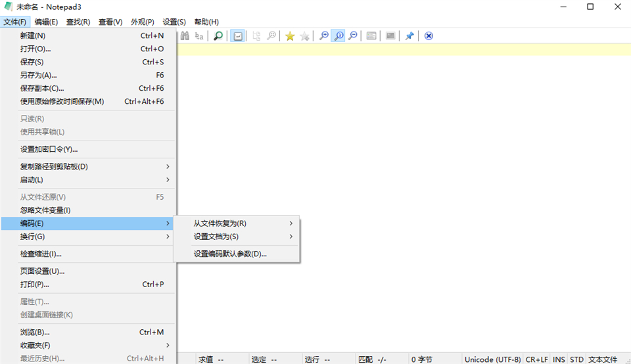Choose 创建桌面链接(K) menu entry
Viewport: 631px width, 364px height.
(89, 315)
